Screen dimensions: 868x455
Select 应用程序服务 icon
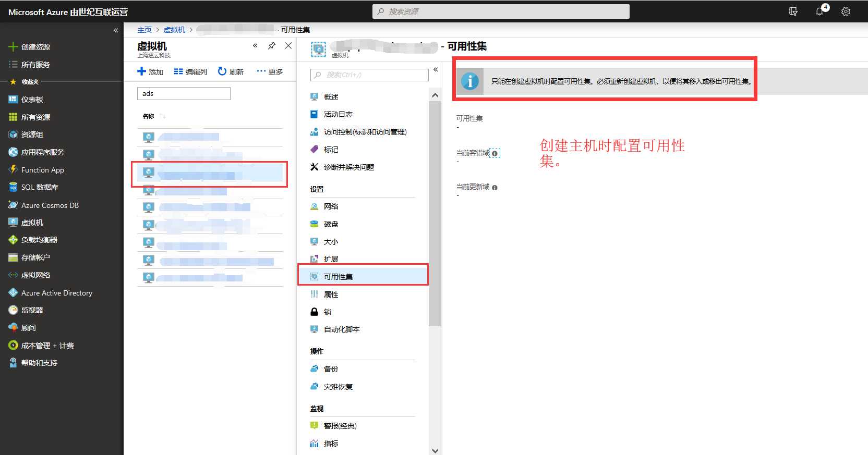(x=13, y=152)
